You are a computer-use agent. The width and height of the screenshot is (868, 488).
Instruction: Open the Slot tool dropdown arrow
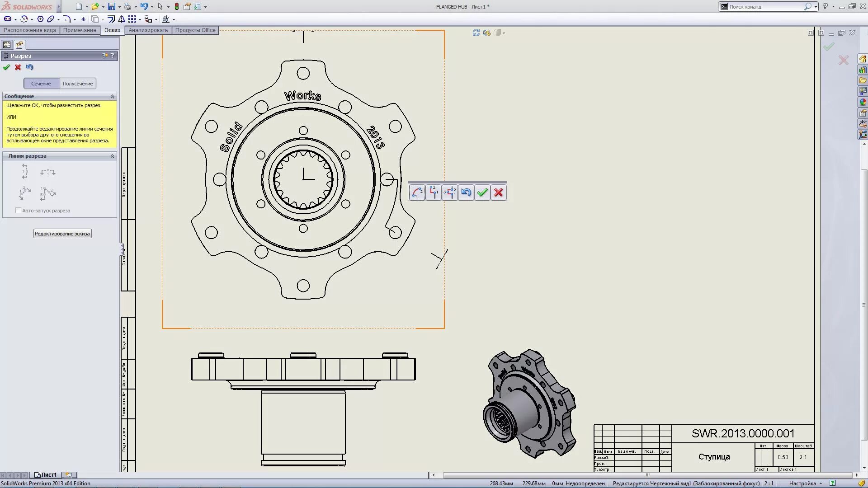(15, 19)
